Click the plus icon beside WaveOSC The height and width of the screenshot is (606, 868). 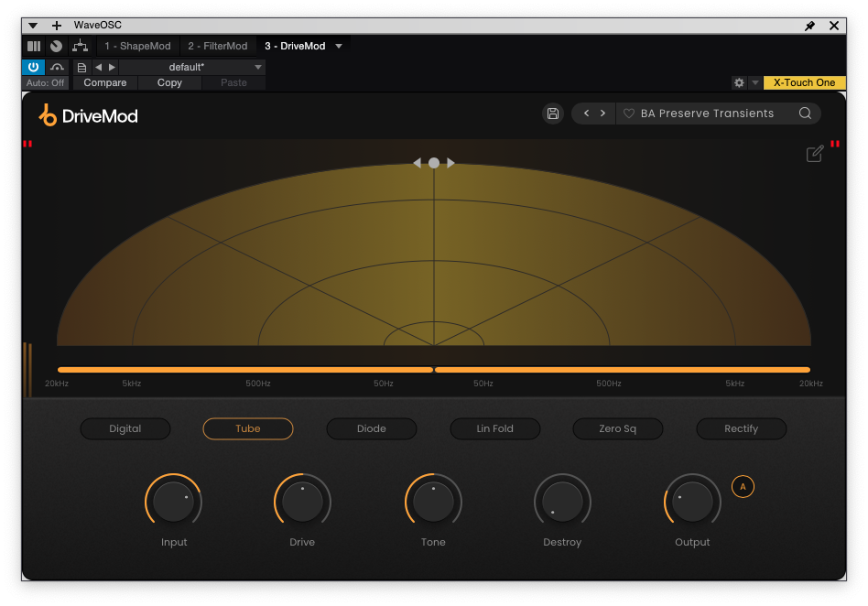57,26
